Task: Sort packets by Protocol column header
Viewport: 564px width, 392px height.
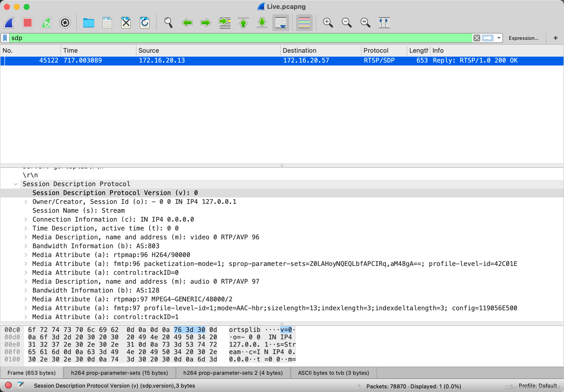Action: 384,50
